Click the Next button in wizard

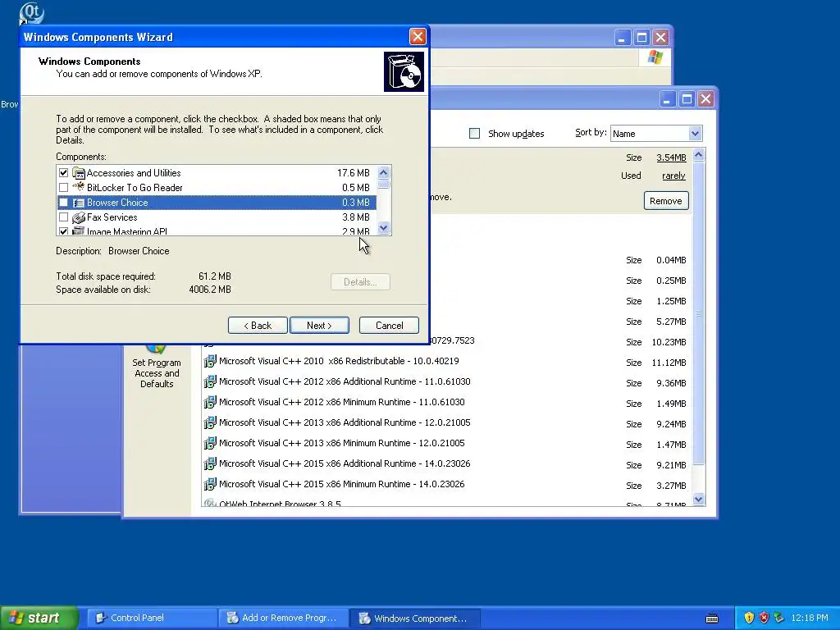(x=319, y=325)
